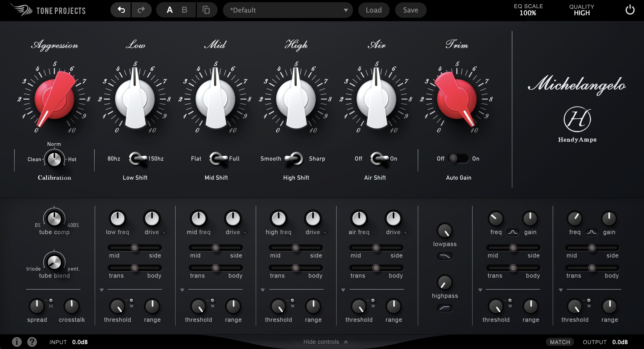
Task: Click the tube comp knob
Action: point(54,218)
